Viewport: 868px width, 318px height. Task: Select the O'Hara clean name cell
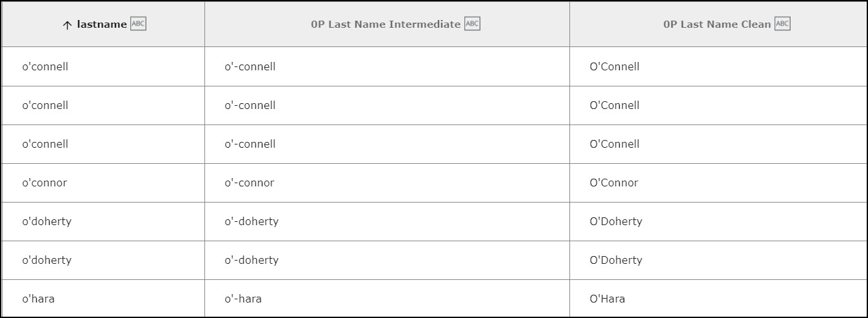pos(718,298)
